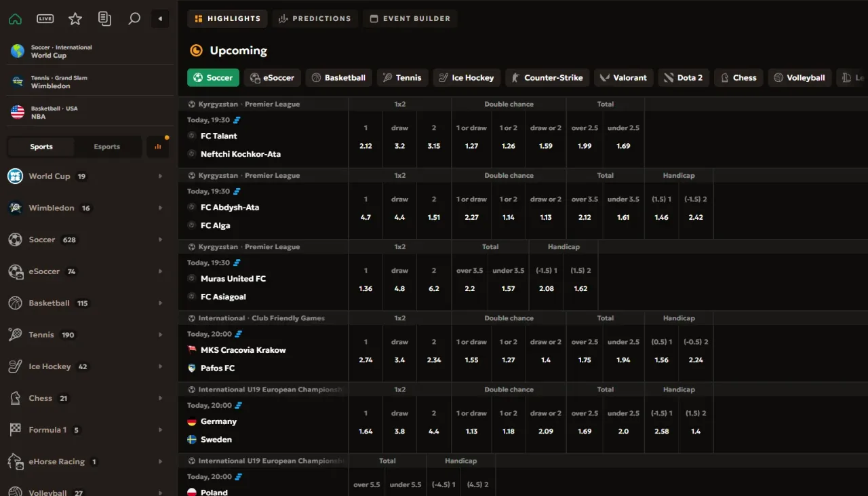Open the Soccer ball sidebar icon

15,240
